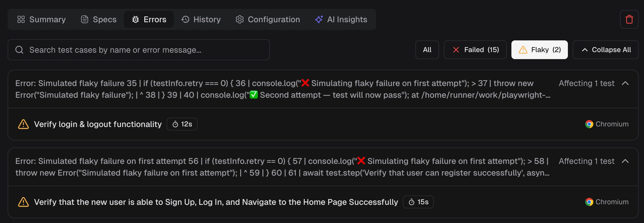Go to the Configuration tab
Viewport: 644px width, 223px height.
tap(268, 19)
